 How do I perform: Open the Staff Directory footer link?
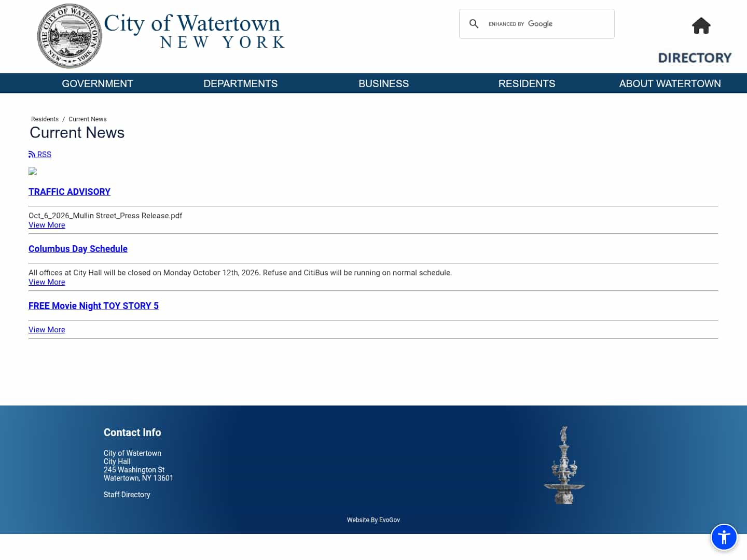point(127,495)
